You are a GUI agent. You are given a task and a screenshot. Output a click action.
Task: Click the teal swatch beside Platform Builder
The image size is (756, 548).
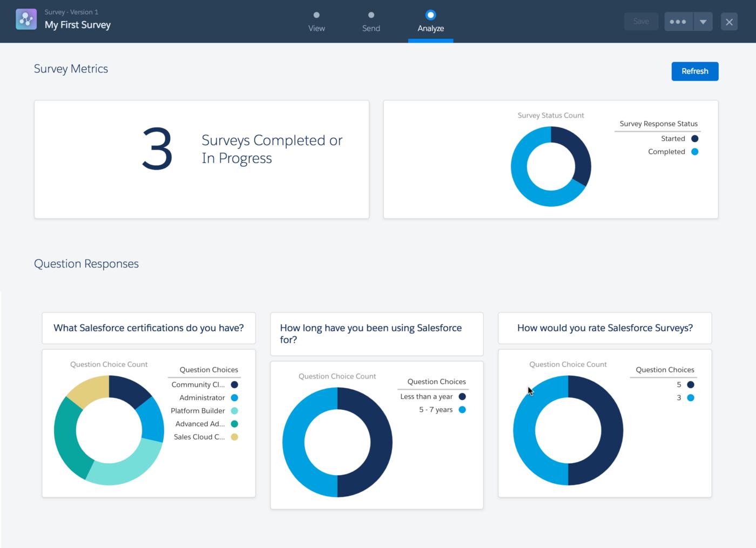(234, 411)
